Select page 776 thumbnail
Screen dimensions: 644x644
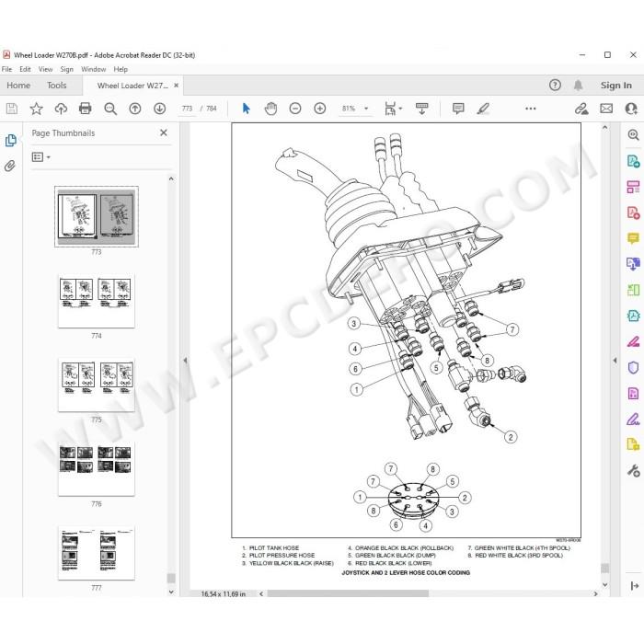point(97,469)
